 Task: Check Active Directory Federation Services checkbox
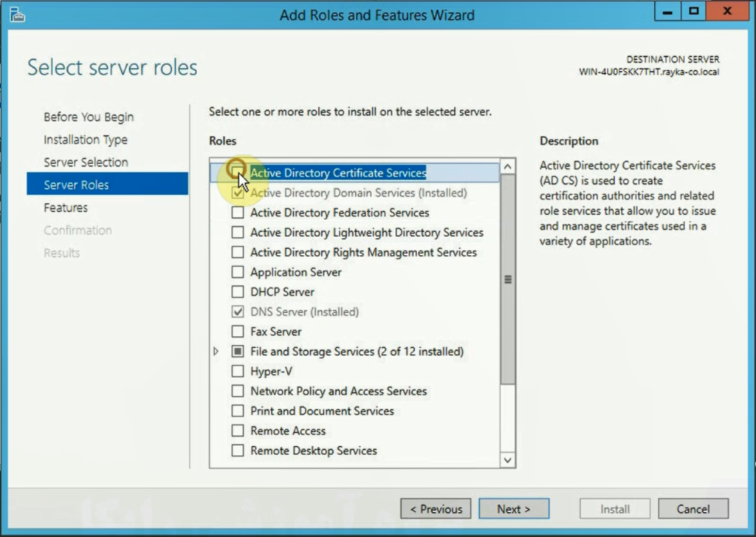coord(238,212)
